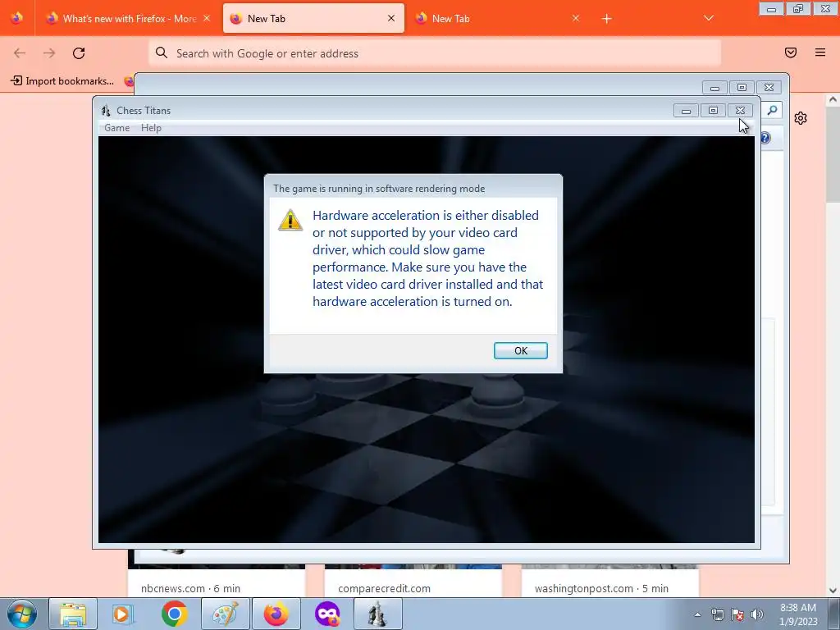The width and height of the screenshot is (840, 630).
Task: Click OK in the software rendering dialog
Action: [520, 350]
